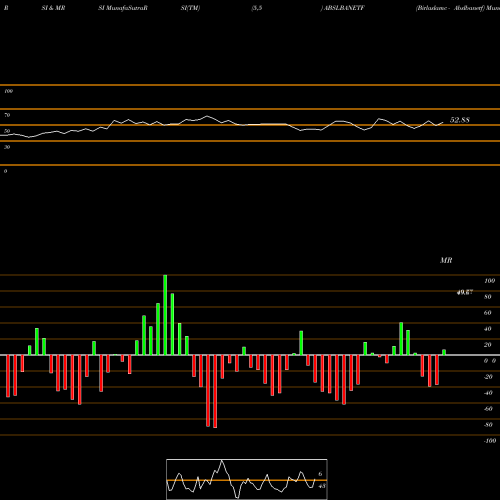This screenshot has height=500, width=500.
Task: Click the value 43 in the mini chart
Action: (322, 486)
